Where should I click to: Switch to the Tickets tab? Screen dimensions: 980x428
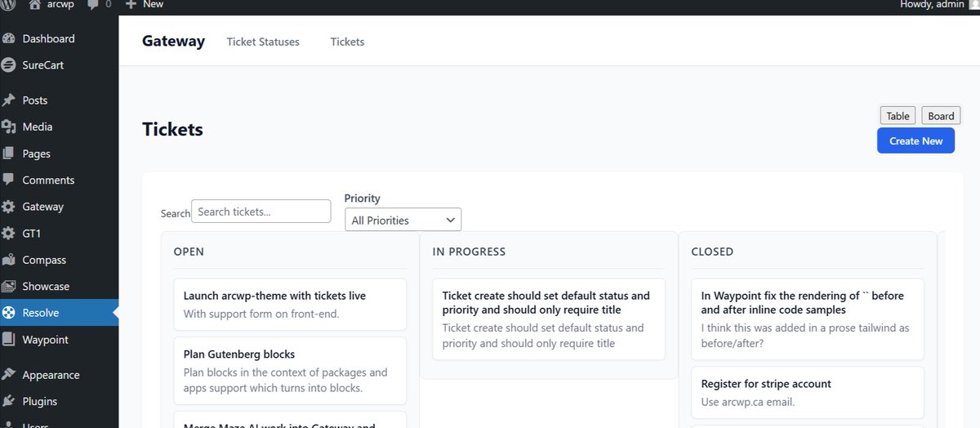(x=347, y=42)
